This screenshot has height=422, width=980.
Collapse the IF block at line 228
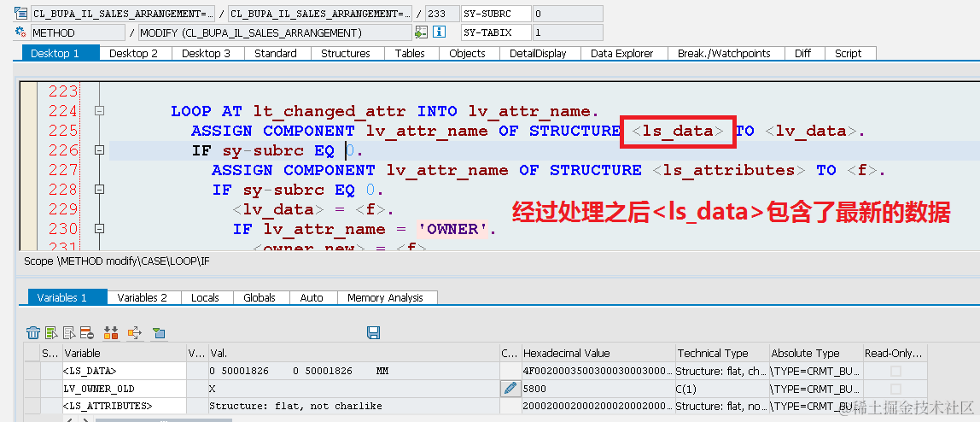[x=99, y=190]
